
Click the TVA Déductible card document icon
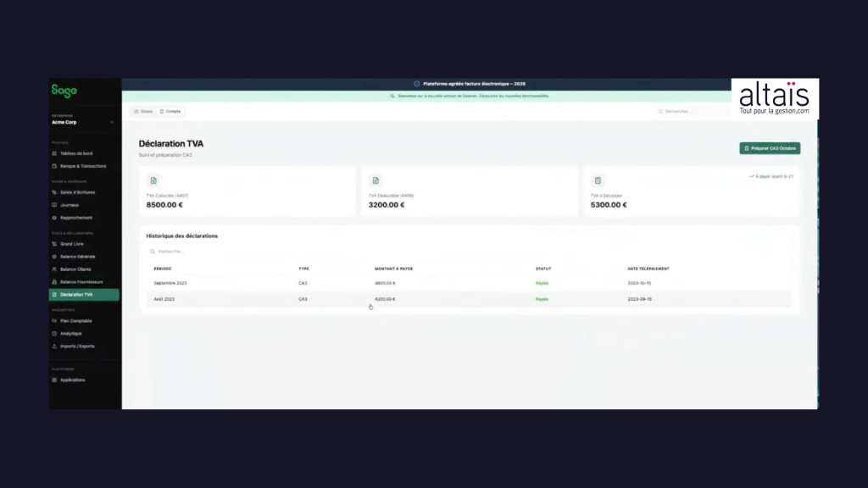376,180
